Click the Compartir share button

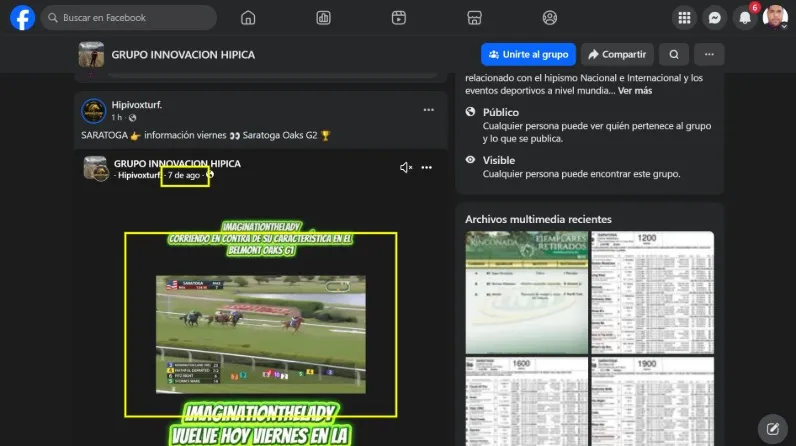click(617, 54)
